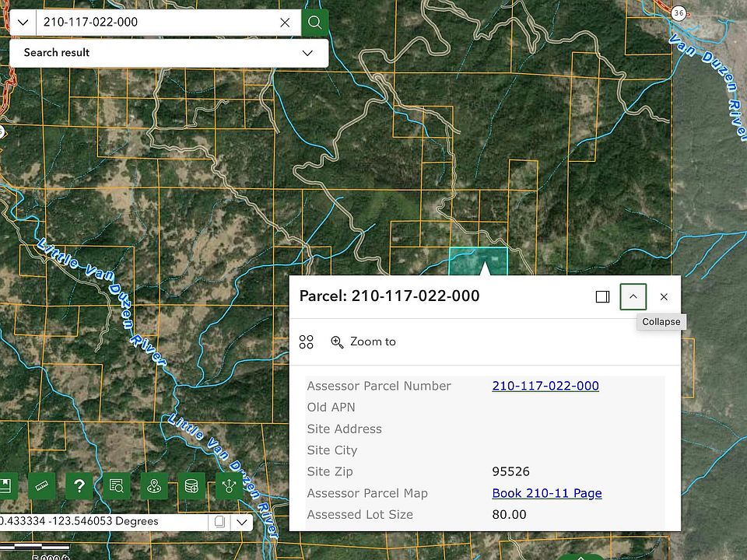Screen dimensions: 747x560
Task: Click the Parcel: 210-117-022-000 popup title
Action: tap(390, 296)
